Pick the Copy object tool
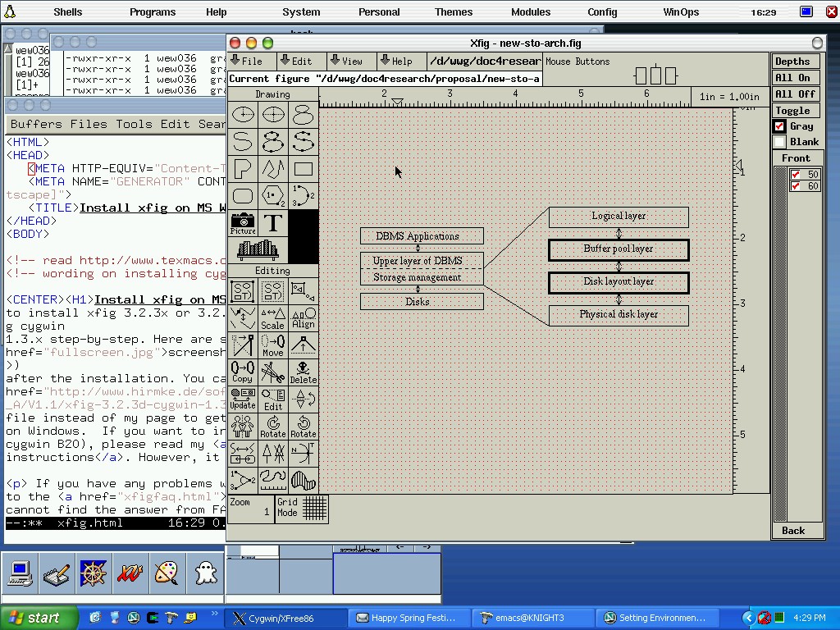The image size is (840, 630). click(x=242, y=372)
